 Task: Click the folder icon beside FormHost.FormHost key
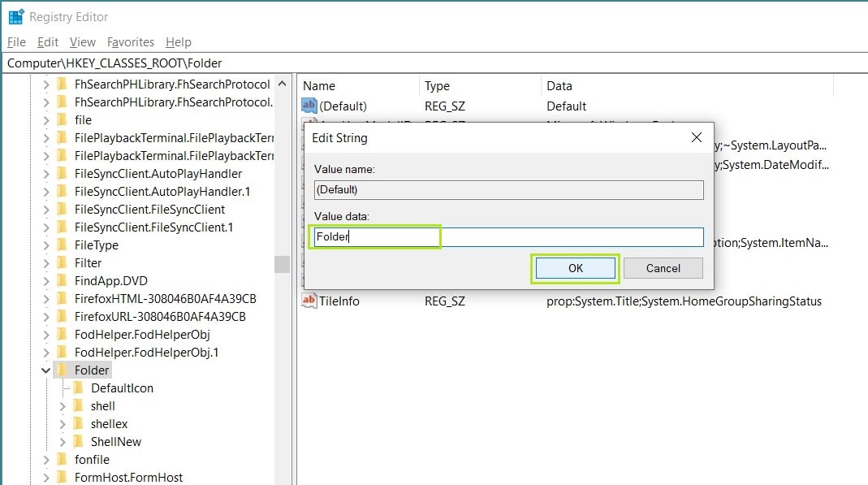pos(63,477)
